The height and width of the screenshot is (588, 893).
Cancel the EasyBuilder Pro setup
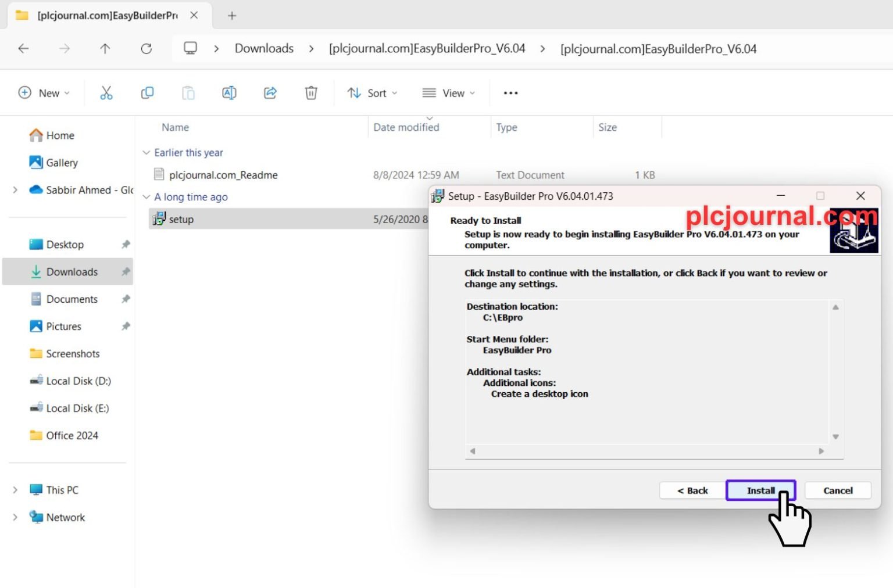(837, 490)
